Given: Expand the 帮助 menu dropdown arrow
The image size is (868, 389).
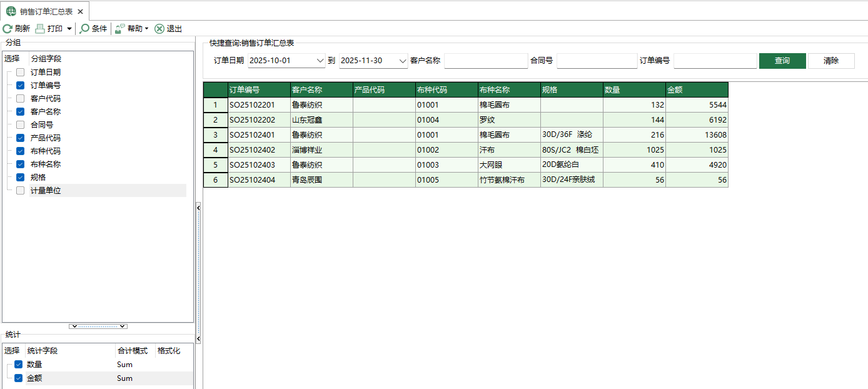Looking at the screenshot, I should coord(146,28).
